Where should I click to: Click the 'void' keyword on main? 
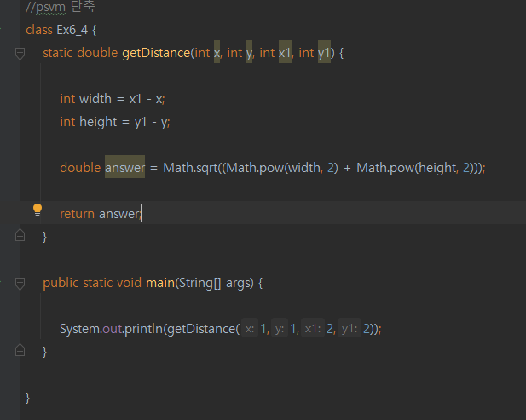point(129,283)
